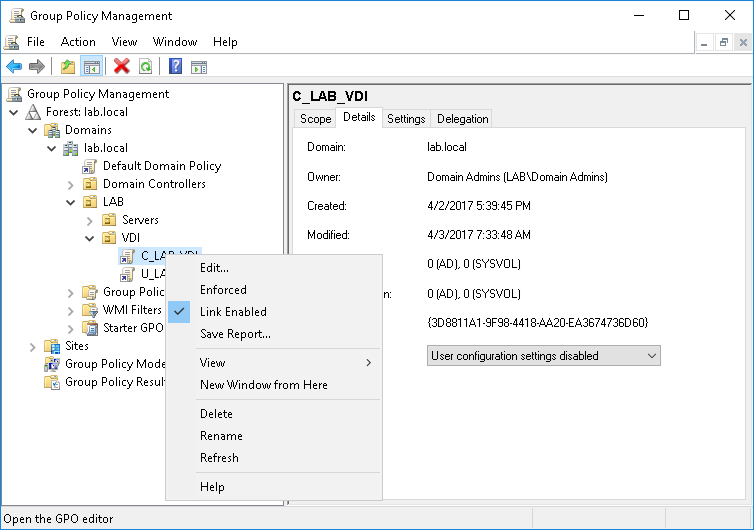Click the green Refresh toolbar icon

[x=146, y=66]
